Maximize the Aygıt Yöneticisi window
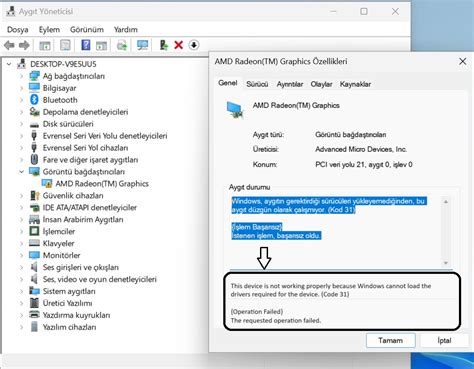This screenshot has height=369, width=474. click(364, 12)
